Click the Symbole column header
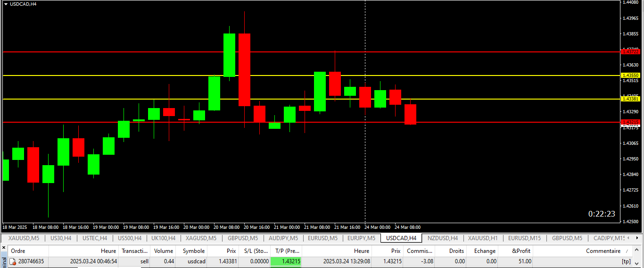 (191, 251)
